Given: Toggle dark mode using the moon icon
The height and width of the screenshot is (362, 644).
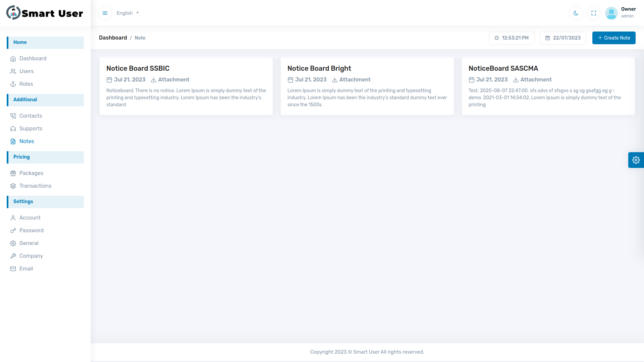Looking at the screenshot, I should [x=575, y=13].
